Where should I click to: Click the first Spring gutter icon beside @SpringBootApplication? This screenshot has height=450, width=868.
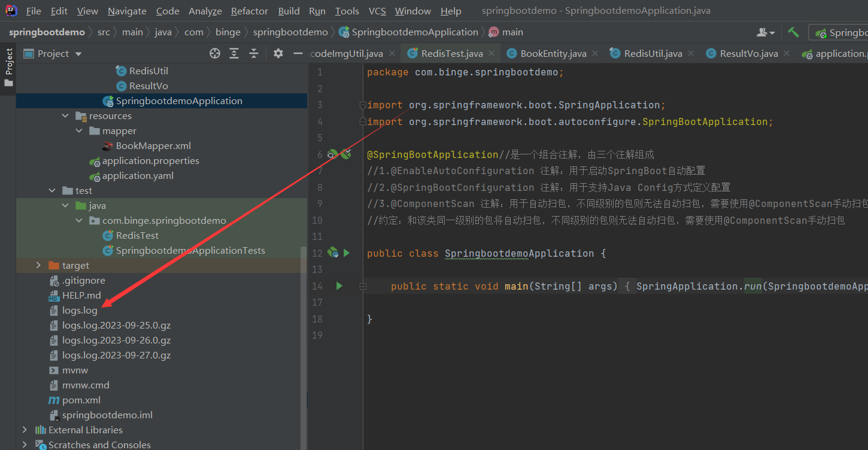[x=332, y=154]
